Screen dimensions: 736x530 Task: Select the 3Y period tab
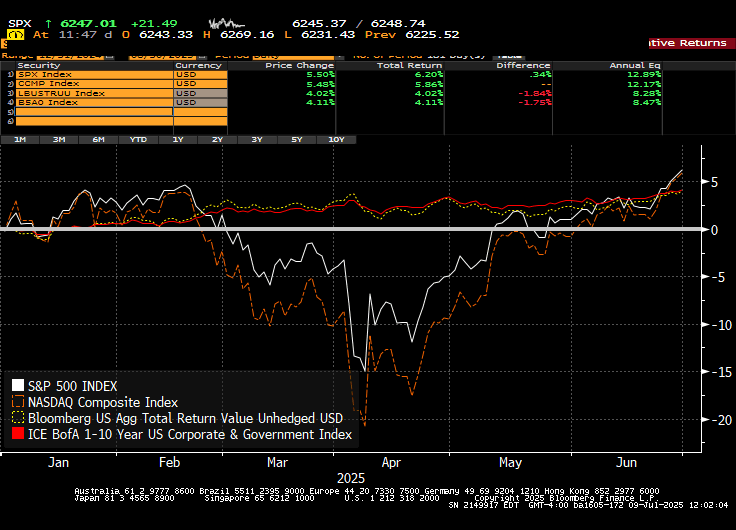coord(257,139)
